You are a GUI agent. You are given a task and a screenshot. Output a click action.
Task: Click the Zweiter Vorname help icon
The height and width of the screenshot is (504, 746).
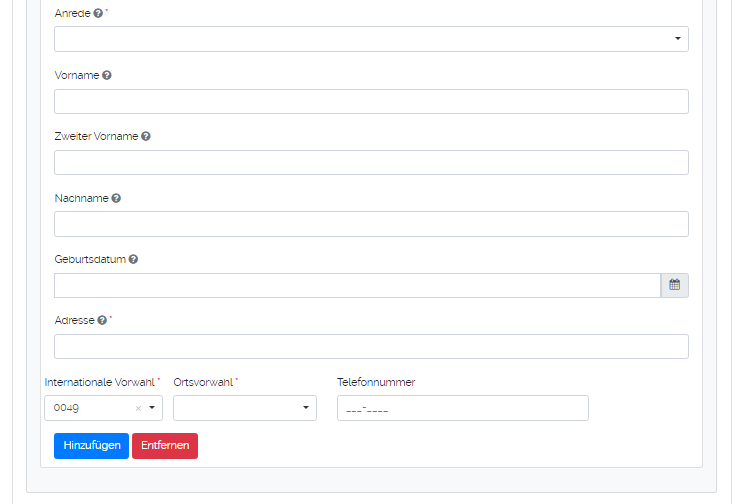(146, 136)
